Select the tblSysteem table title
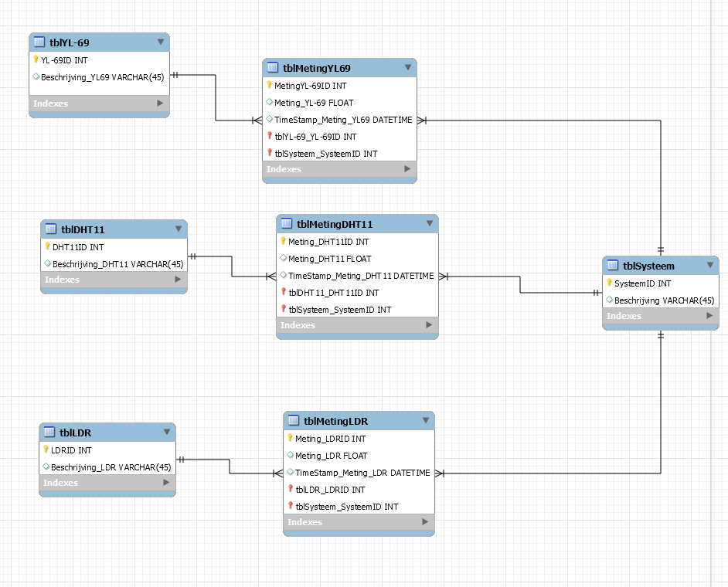The image size is (728, 587). 648,266
